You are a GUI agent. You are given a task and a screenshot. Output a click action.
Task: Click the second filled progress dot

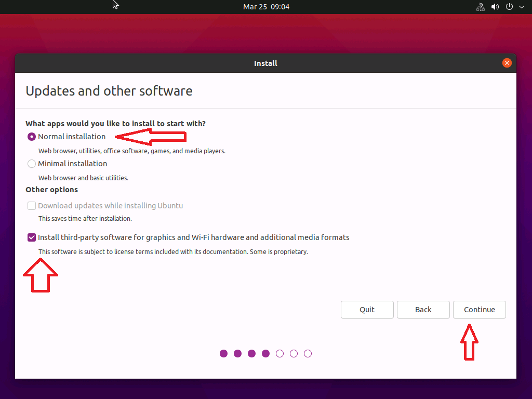point(238,354)
